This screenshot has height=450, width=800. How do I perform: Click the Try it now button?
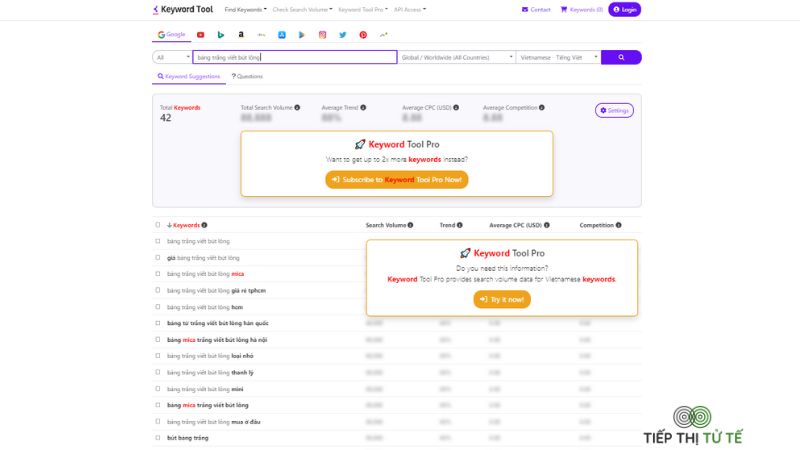tap(502, 299)
